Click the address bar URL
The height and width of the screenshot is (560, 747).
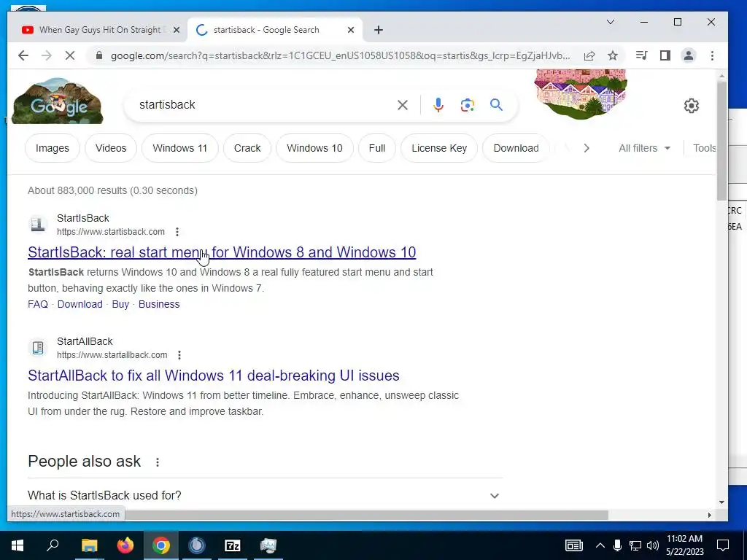tap(340, 55)
